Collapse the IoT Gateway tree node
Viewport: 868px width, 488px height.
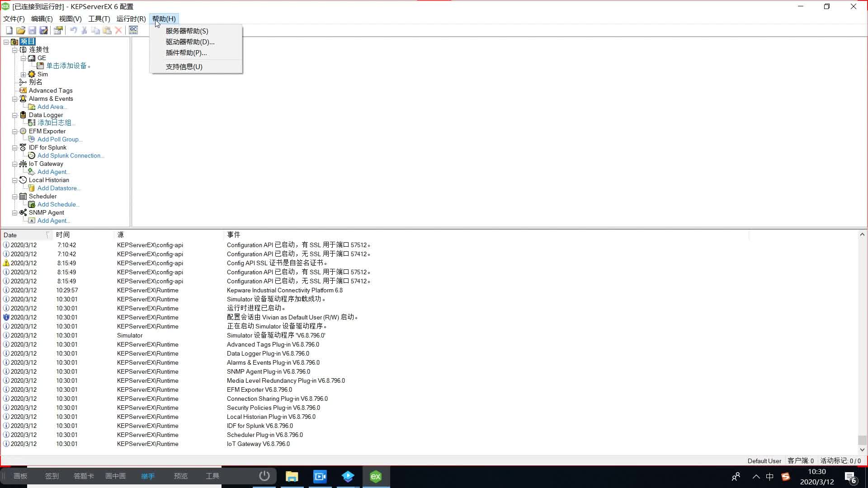tap(14, 164)
